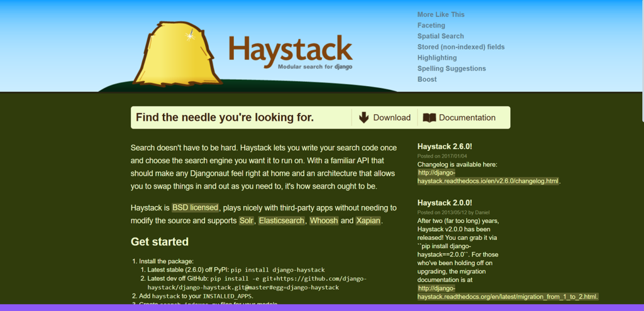Click the Boost feature link

(x=426, y=79)
